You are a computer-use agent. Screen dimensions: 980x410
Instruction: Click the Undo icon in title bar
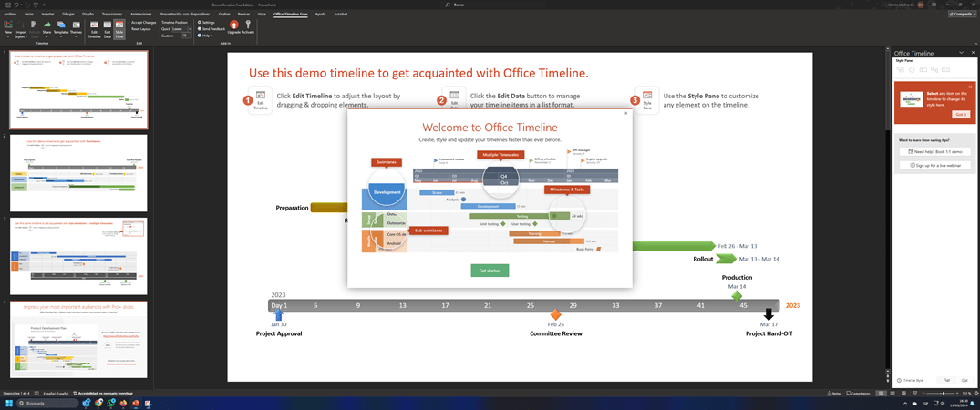17,5
